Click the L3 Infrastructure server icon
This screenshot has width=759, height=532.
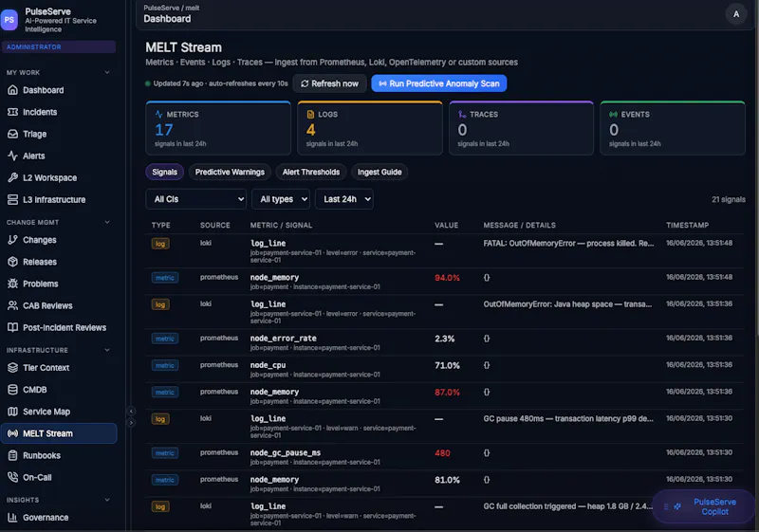click(x=12, y=200)
